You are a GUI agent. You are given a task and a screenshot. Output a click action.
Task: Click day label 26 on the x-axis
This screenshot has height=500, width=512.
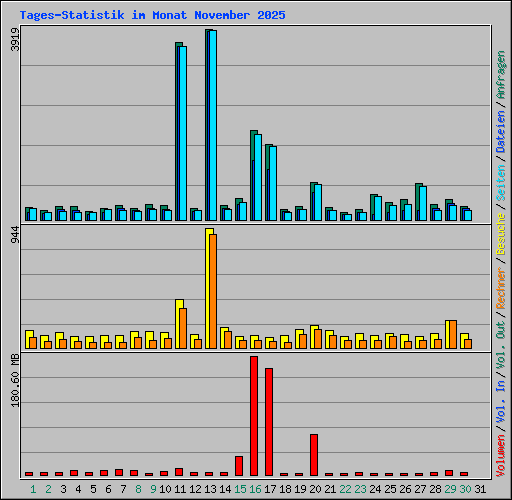click(405, 489)
